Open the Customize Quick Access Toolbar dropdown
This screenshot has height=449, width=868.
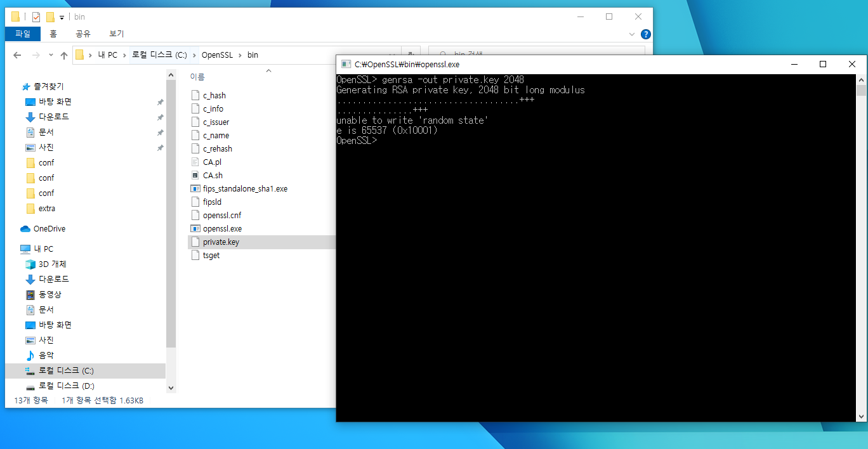pyautogui.click(x=62, y=18)
